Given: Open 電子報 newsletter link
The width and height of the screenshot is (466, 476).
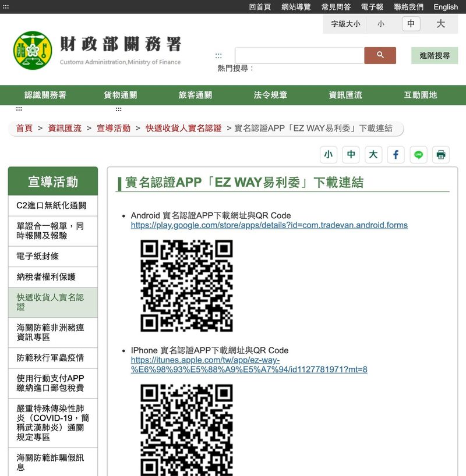Looking at the screenshot, I should click(372, 6).
